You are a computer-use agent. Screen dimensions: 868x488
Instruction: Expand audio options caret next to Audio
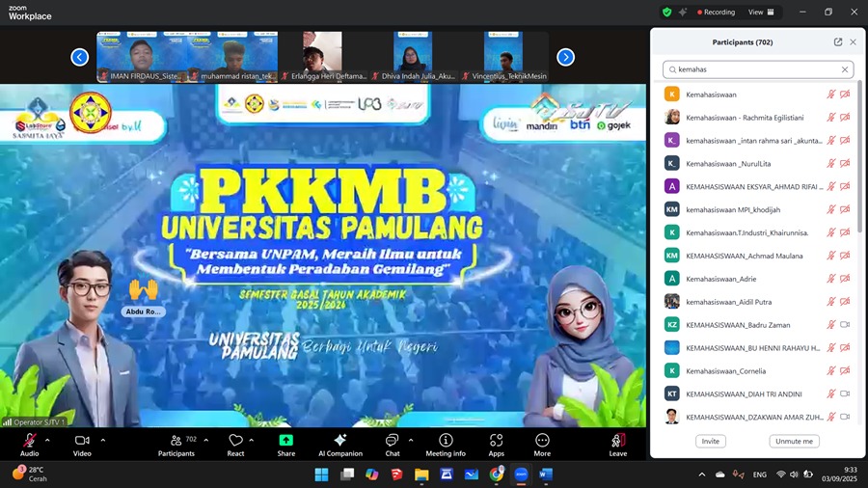click(x=47, y=441)
